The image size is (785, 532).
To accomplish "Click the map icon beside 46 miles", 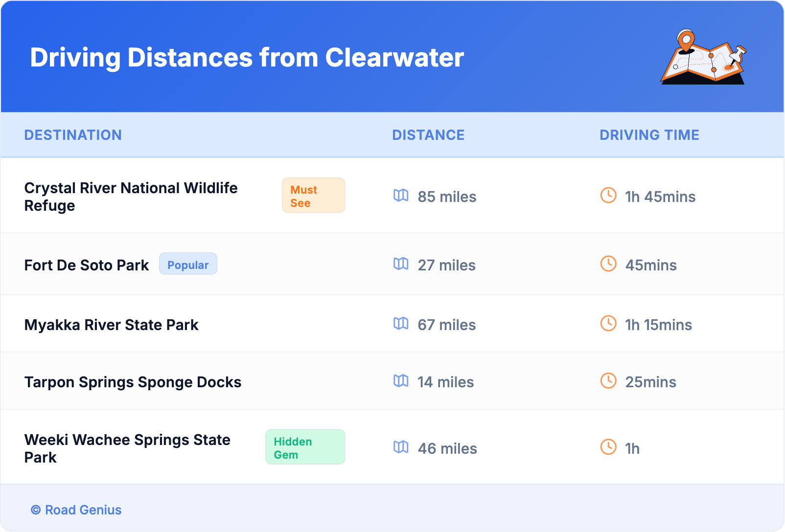I will click(x=401, y=447).
